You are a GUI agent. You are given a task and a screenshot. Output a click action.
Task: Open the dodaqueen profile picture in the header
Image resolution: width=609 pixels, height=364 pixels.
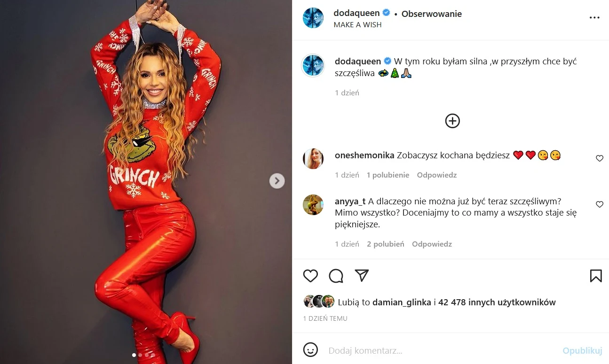pyautogui.click(x=313, y=18)
